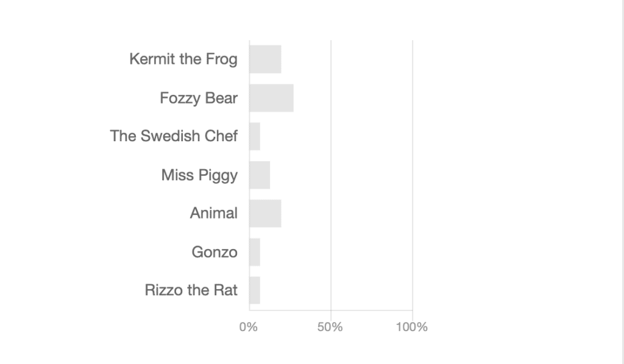Viewport: 624px width, 364px height.
Task: Click the "Kermit the Frog" label
Action: [183, 59]
